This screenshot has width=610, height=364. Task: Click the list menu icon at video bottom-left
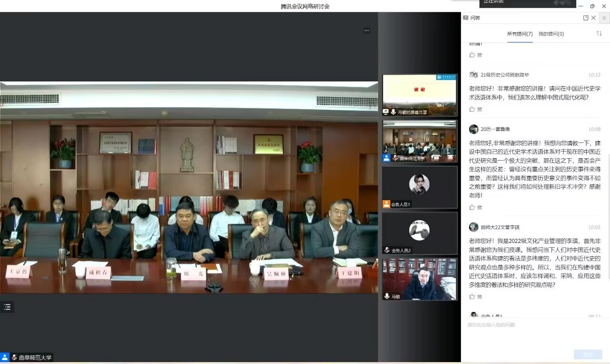pos(7,307)
